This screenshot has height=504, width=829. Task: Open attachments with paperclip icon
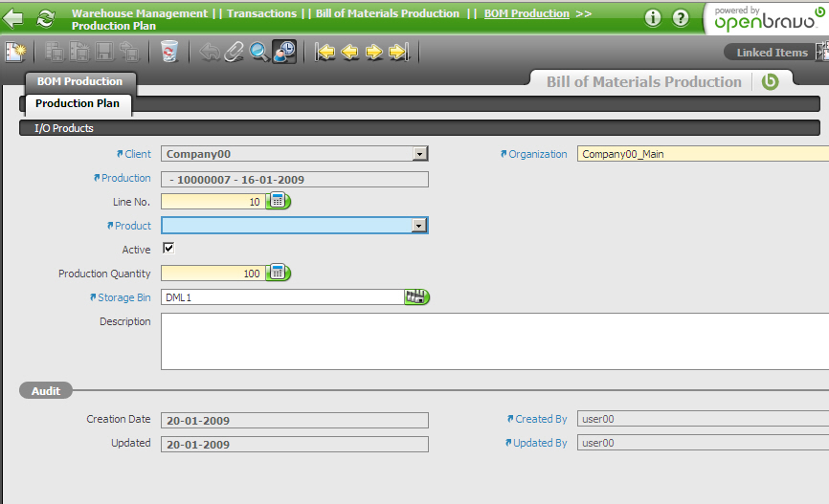click(x=234, y=52)
